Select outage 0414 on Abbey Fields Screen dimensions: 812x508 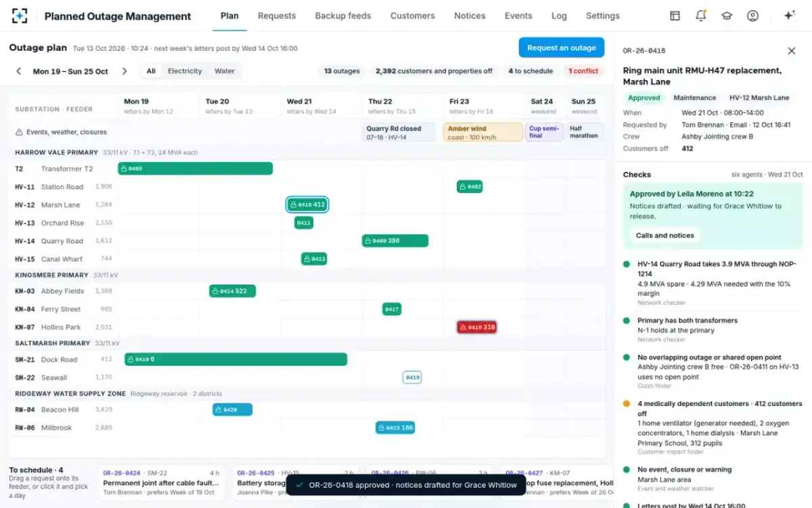233,291
